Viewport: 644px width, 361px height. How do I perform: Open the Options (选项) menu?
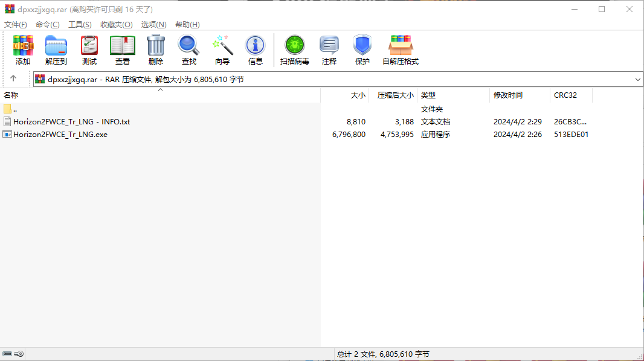tap(153, 25)
